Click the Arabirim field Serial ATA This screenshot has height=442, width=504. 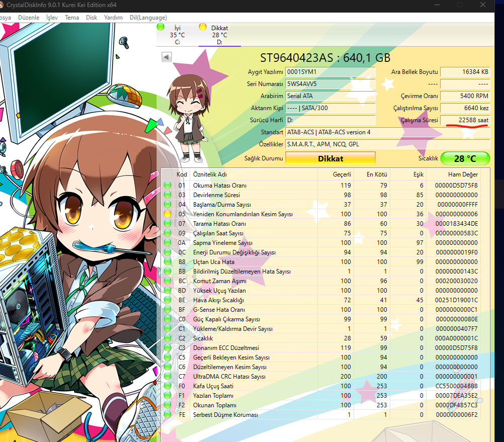330,96
